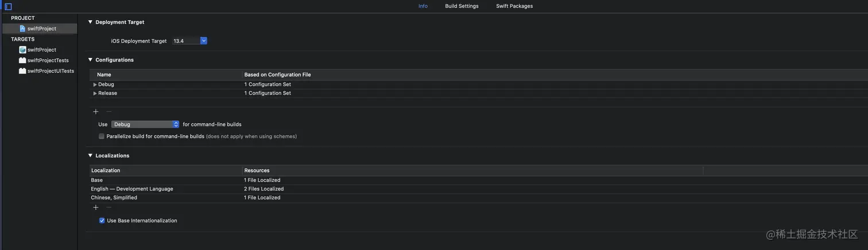Image resolution: width=868 pixels, height=250 pixels.
Task: Click the swiftProject project file icon
Action: point(22,28)
